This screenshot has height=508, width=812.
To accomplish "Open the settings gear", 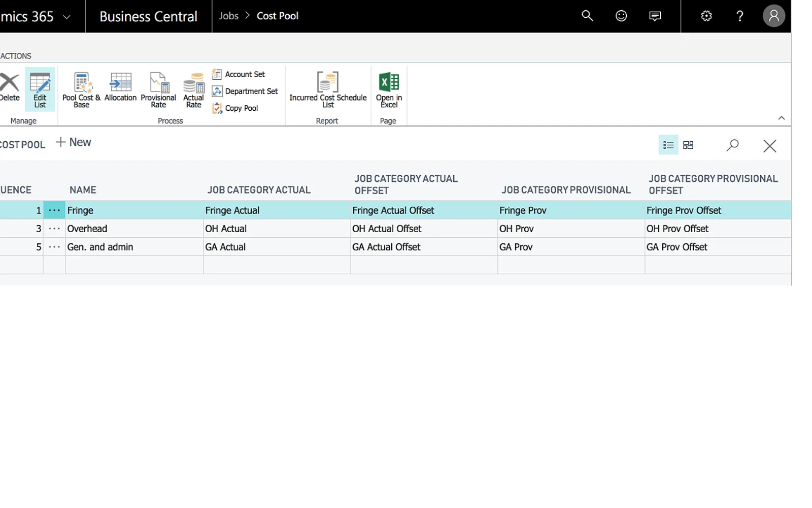I will (x=706, y=16).
